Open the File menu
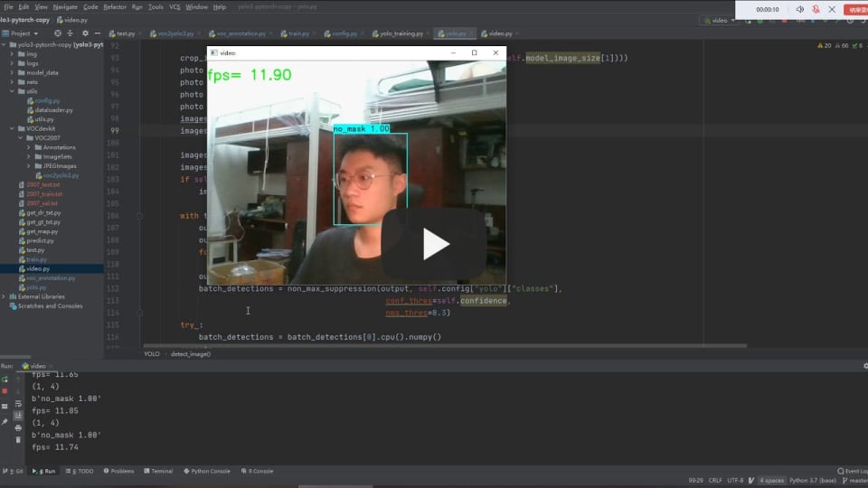Viewport: 868px width, 488px height. (x=8, y=6)
